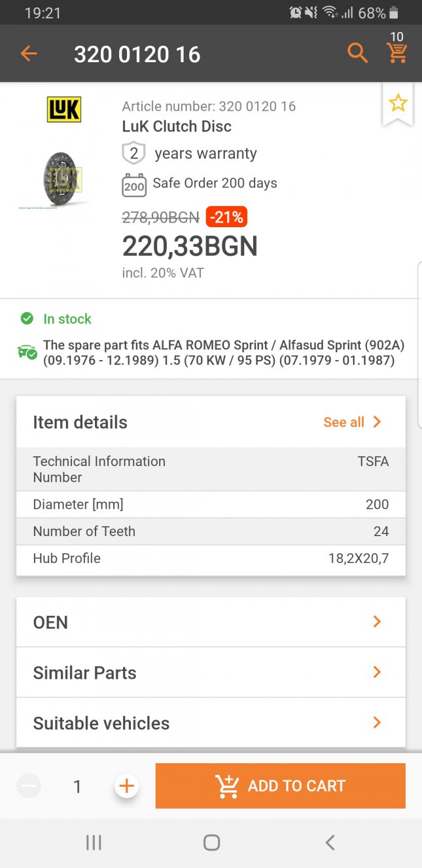Tap the back arrow in header
422x868 pixels.
click(29, 54)
